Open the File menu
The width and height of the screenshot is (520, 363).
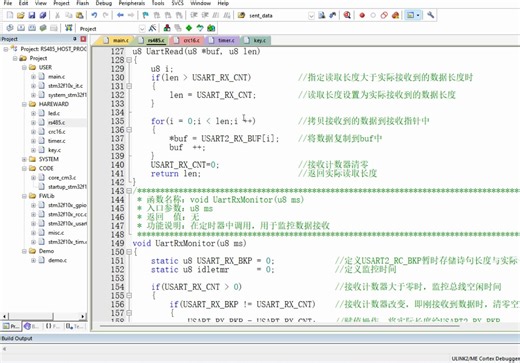coord(8,3)
